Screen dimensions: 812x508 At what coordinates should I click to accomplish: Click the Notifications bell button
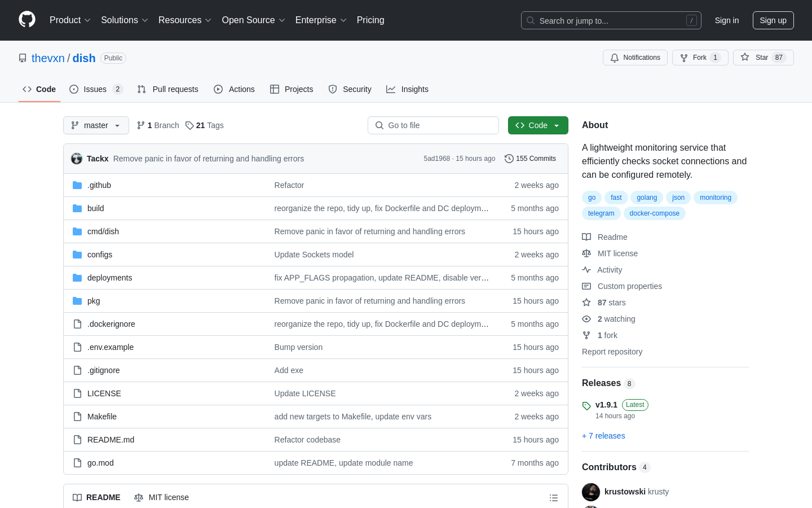tap(635, 58)
